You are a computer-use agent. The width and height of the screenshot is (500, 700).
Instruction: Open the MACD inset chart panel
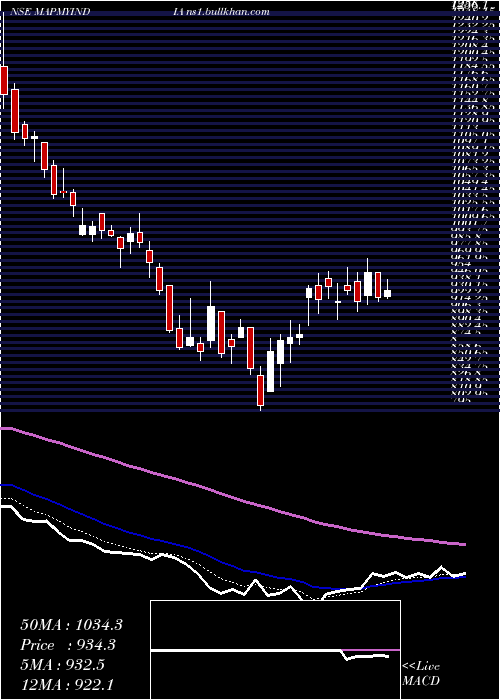pyautogui.click(x=275, y=650)
